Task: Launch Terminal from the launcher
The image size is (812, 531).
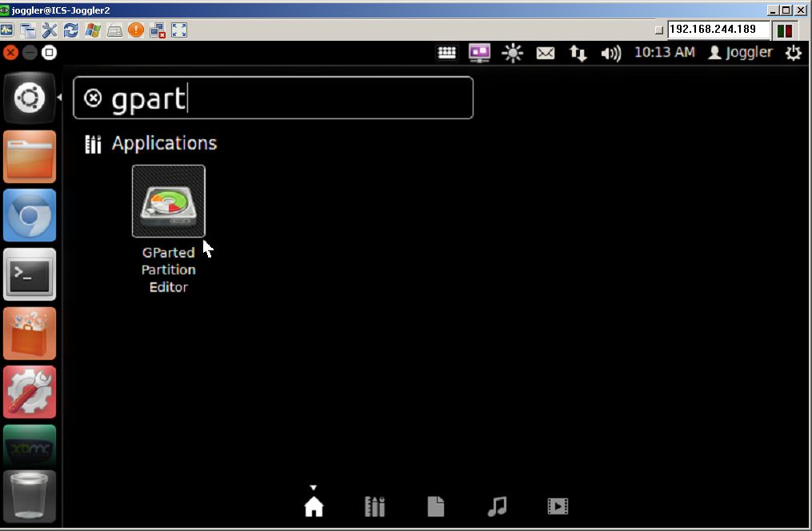Action: (30, 274)
